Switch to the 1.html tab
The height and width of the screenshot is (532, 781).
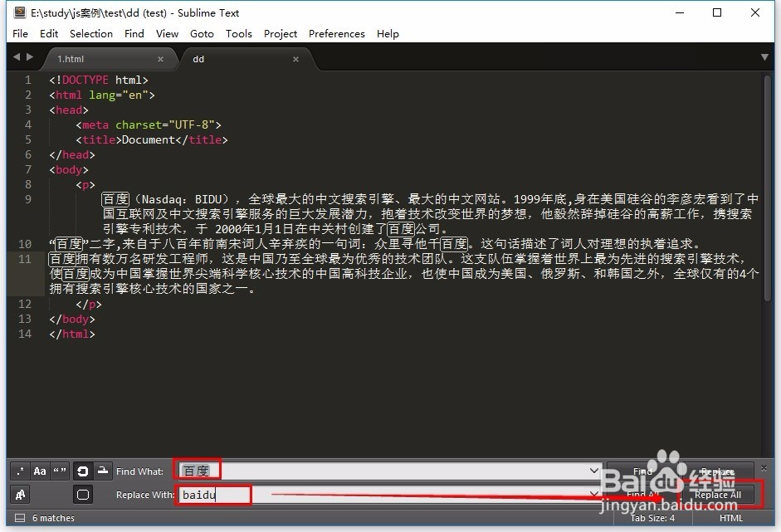click(x=109, y=59)
